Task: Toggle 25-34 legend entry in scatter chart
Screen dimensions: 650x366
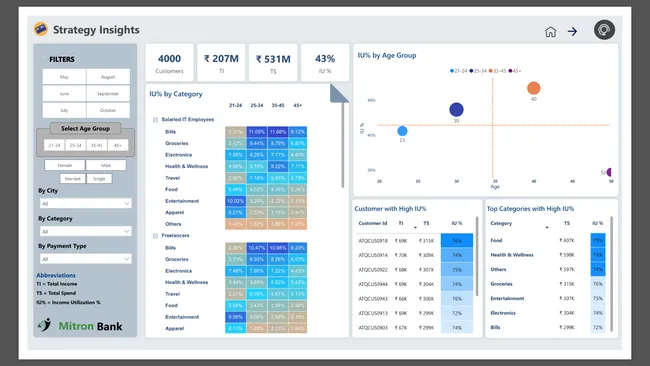Action: [x=478, y=71]
